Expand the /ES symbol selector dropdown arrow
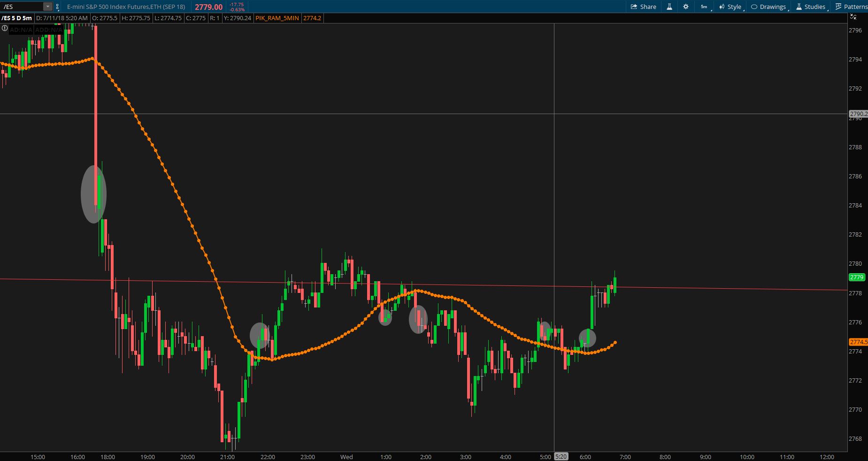 (x=48, y=7)
